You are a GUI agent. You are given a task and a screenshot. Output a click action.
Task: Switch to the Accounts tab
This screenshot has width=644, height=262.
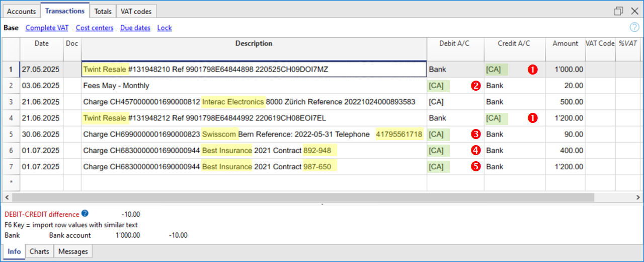21,11
